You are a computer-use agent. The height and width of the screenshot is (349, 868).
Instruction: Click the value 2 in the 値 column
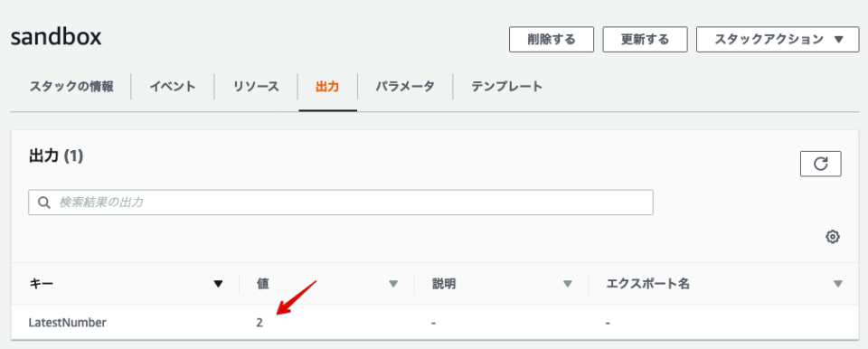[x=259, y=323]
